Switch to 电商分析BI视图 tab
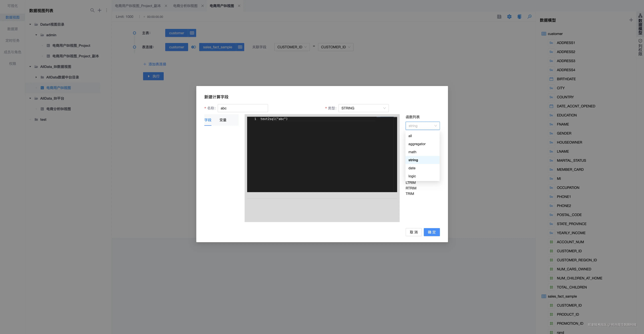Image resolution: width=644 pixels, height=334 pixels. pos(185,6)
